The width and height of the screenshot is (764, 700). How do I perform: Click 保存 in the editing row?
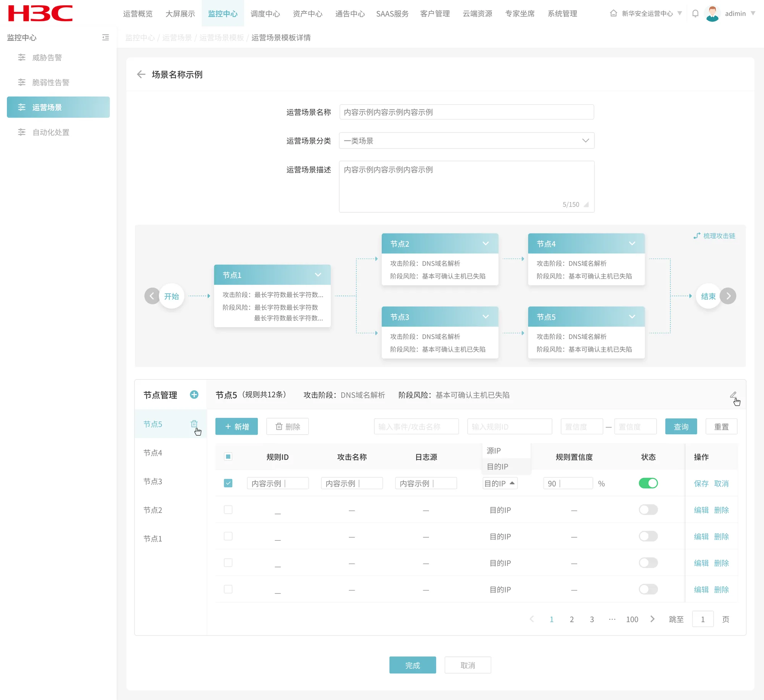pos(701,483)
